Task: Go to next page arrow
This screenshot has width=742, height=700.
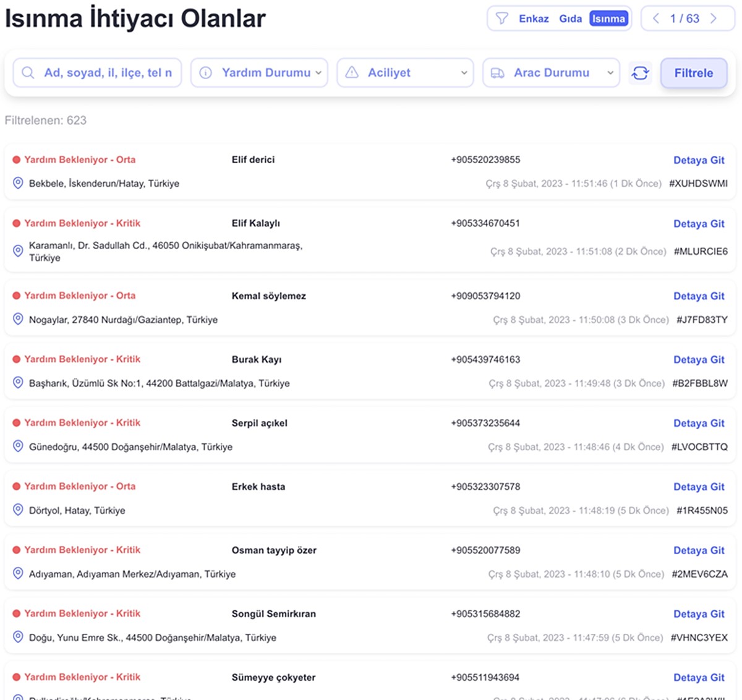Action: pyautogui.click(x=714, y=19)
